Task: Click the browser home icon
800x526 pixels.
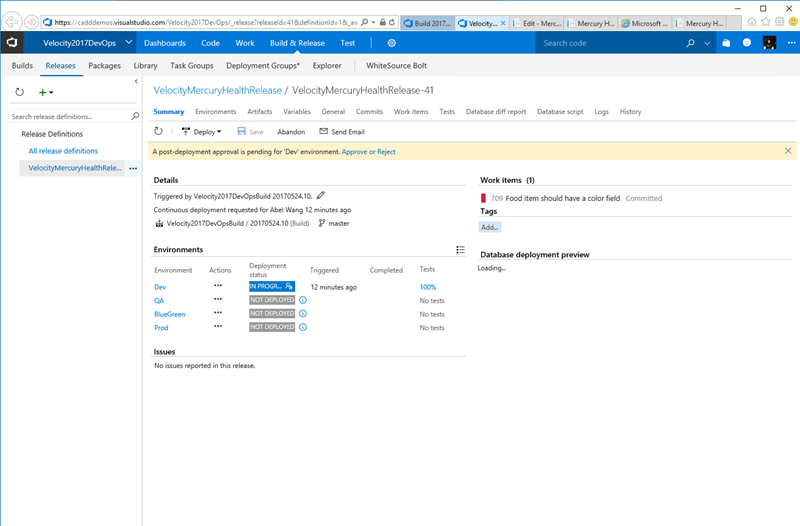Action: 752,21
